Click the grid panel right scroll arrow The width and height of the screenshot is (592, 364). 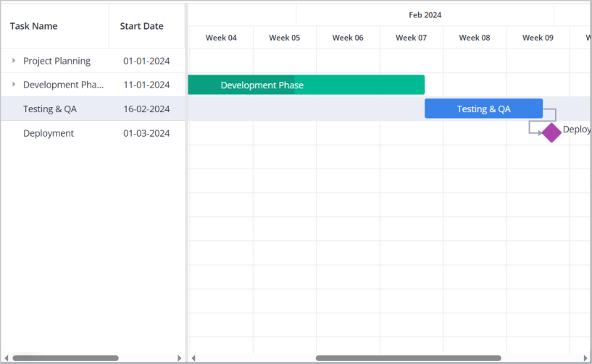[x=180, y=358]
